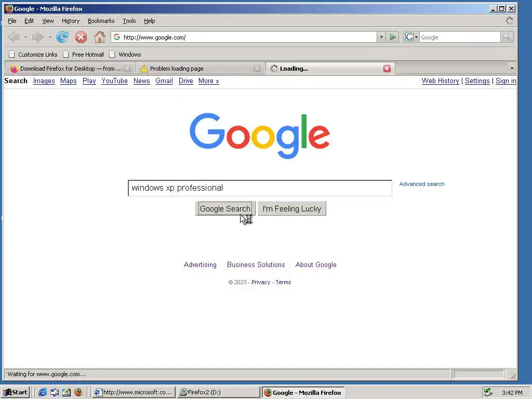
Task: Expand the More » link
Action: click(x=208, y=81)
